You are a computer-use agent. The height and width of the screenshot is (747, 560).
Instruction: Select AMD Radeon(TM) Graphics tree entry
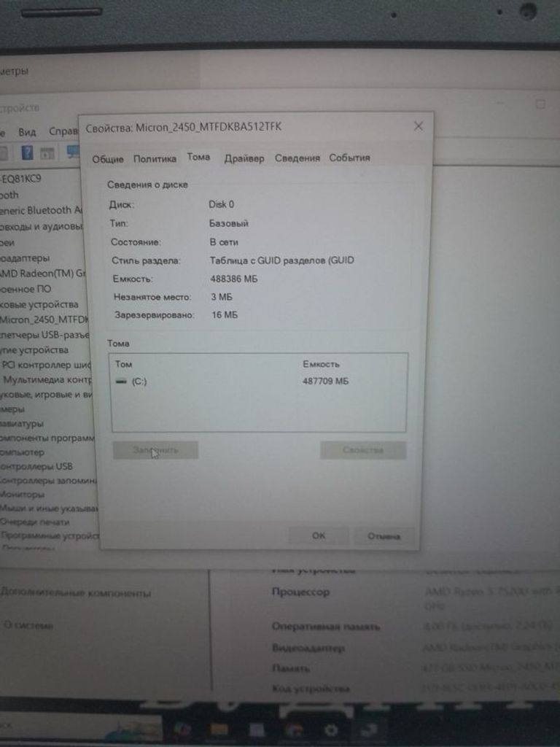(44, 274)
